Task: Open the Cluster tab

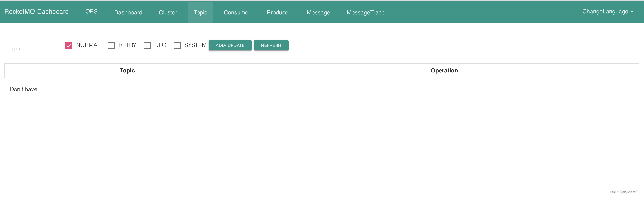Action: point(168,12)
